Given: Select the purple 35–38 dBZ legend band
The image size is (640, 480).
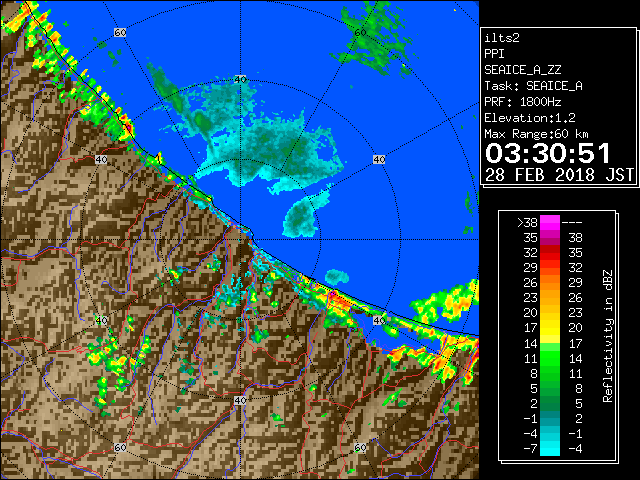Looking at the screenshot, I should pos(550,238).
